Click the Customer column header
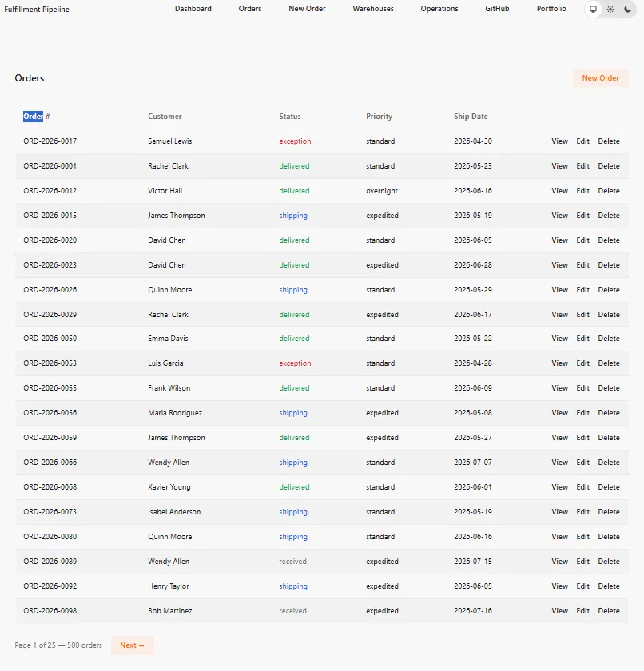This screenshot has height=671, width=644. (165, 117)
